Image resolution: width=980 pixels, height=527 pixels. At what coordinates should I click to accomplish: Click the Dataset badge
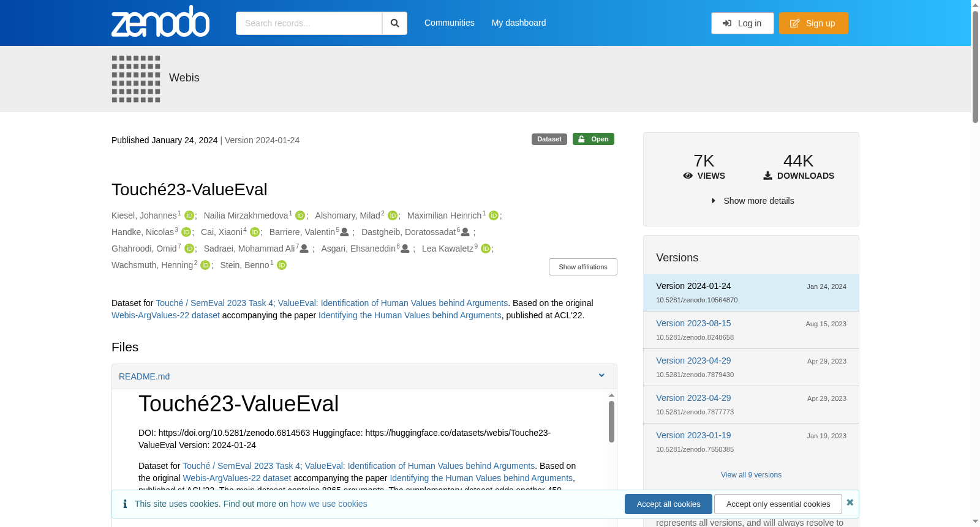(549, 139)
